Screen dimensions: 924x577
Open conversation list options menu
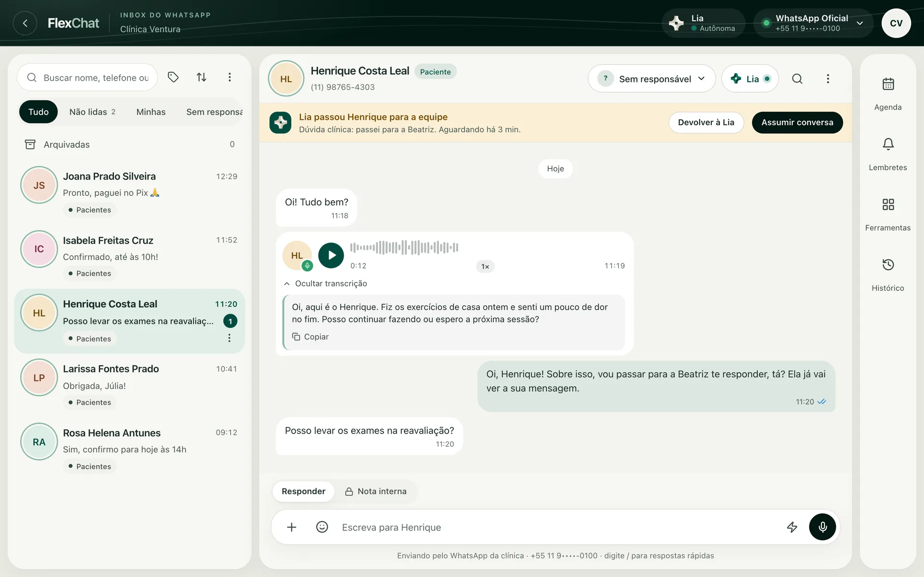[230, 77]
